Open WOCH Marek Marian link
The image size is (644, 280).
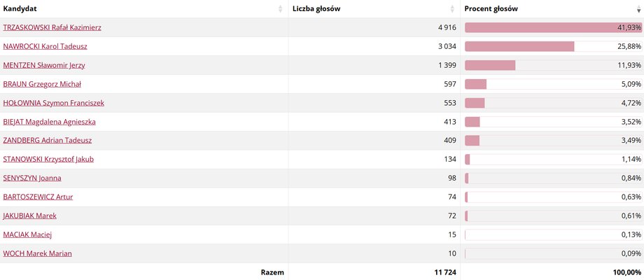tap(37, 253)
